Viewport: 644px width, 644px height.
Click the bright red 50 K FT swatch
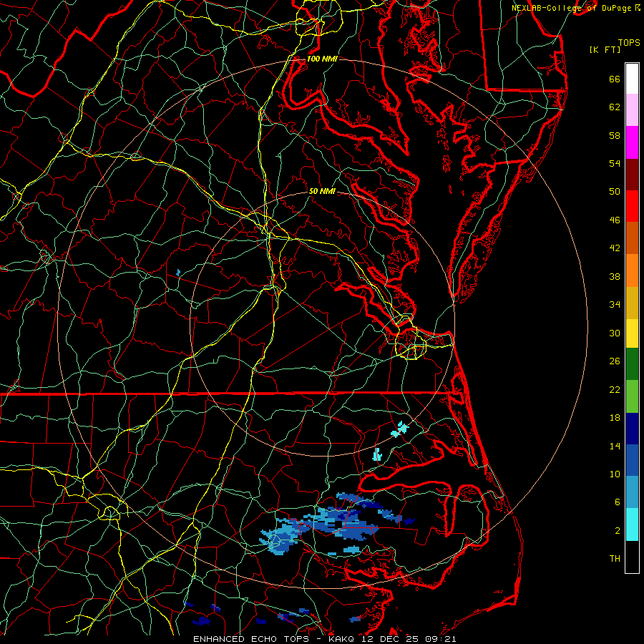(x=632, y=206)
